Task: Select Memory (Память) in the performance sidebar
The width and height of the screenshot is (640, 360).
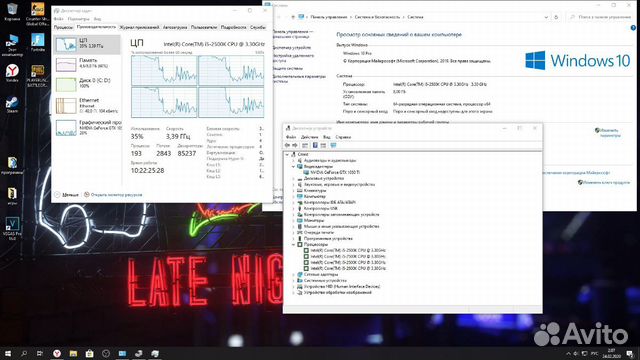Action: (87, 64)
